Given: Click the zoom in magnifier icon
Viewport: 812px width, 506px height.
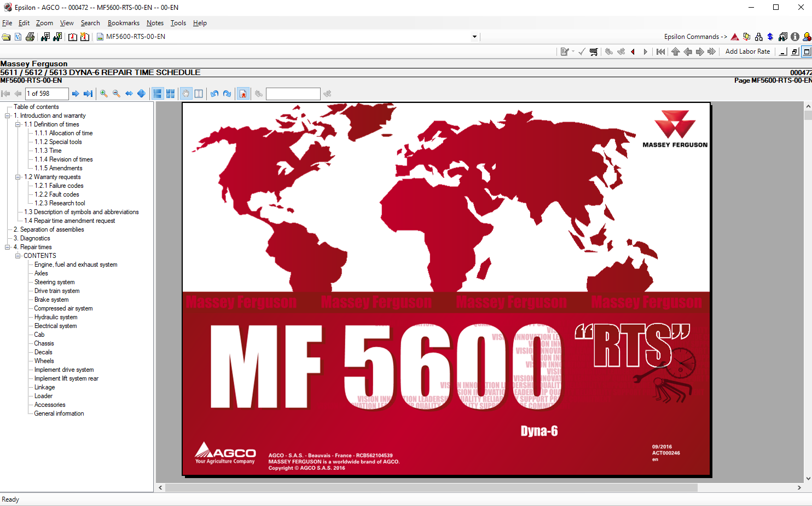Looking at the screenshot, I should (x=104, y=94).
